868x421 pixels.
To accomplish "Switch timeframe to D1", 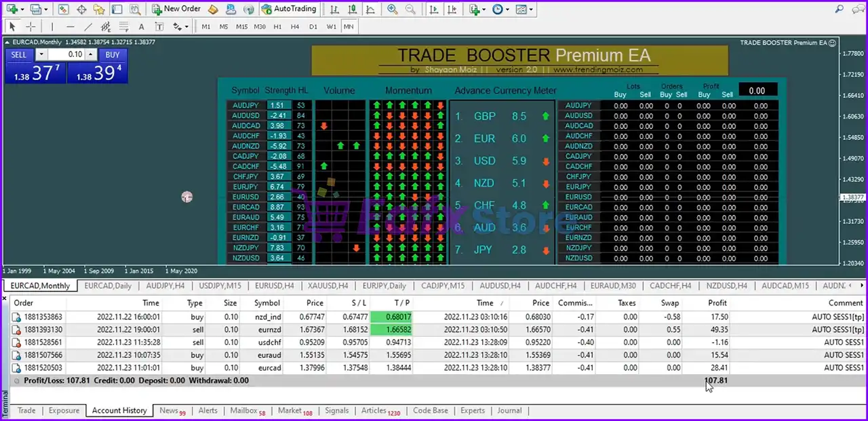I will point(313,26).
